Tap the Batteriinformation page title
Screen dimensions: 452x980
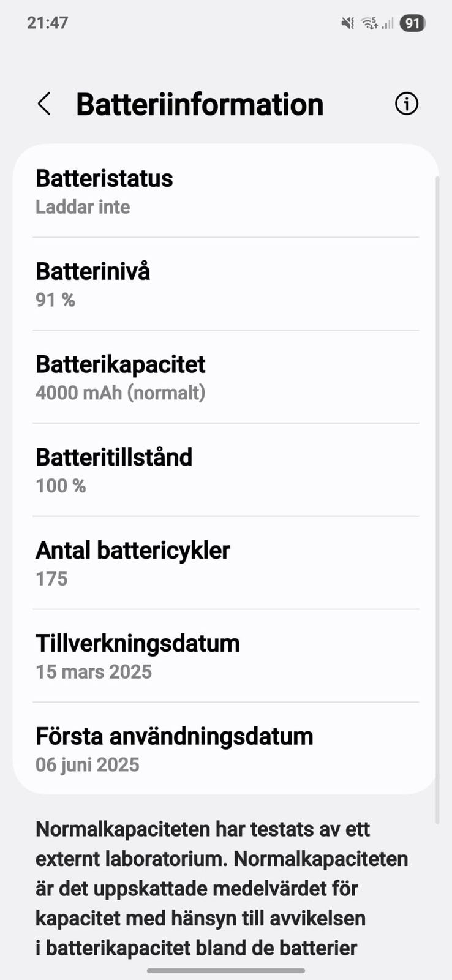click(x=200, y=104)
